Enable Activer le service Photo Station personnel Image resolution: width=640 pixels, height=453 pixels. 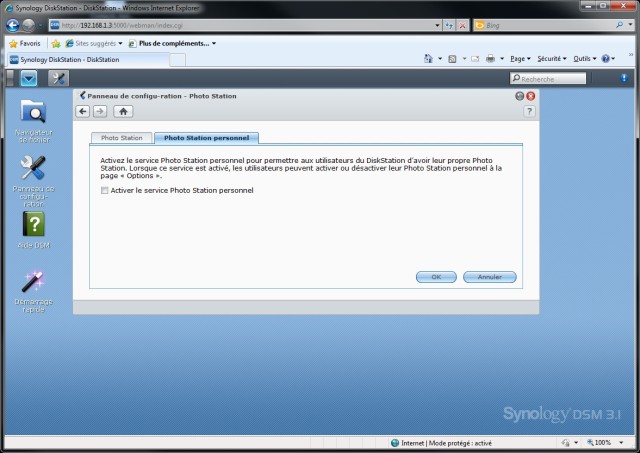(104, 190)
